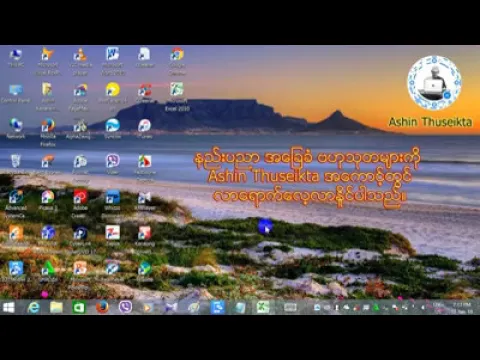The height and width of the screenshot is (360, 480).
Task: Open the green Store icon on taskbar
Action: pyautogui.click(x=79, y=307)
